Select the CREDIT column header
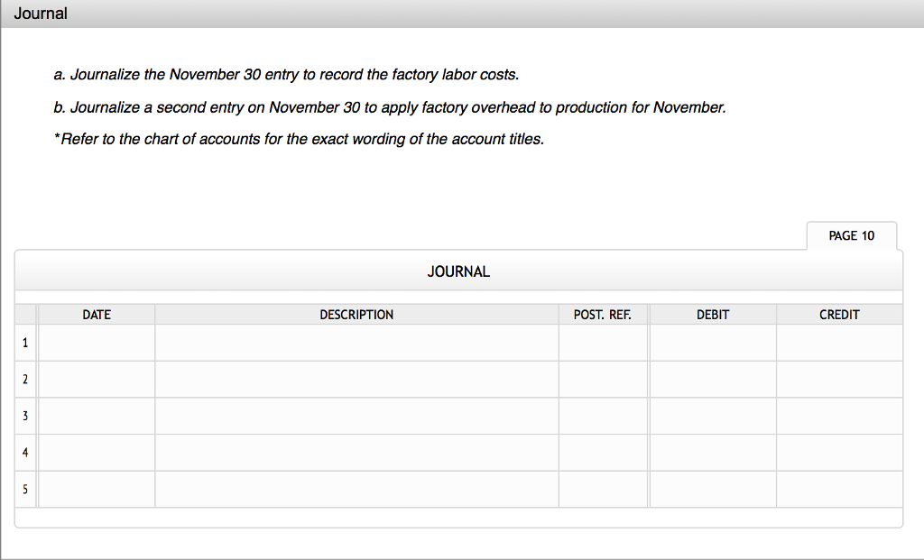 click(x=839, y=314)
